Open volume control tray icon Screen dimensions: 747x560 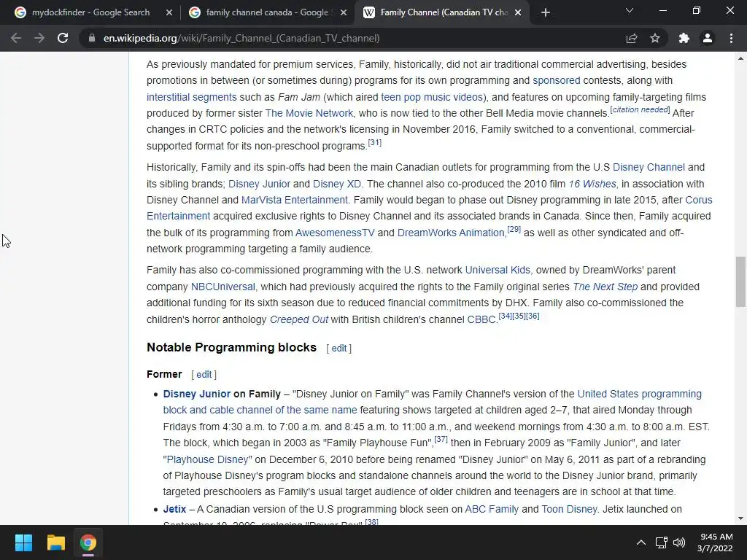coord(679,542)
